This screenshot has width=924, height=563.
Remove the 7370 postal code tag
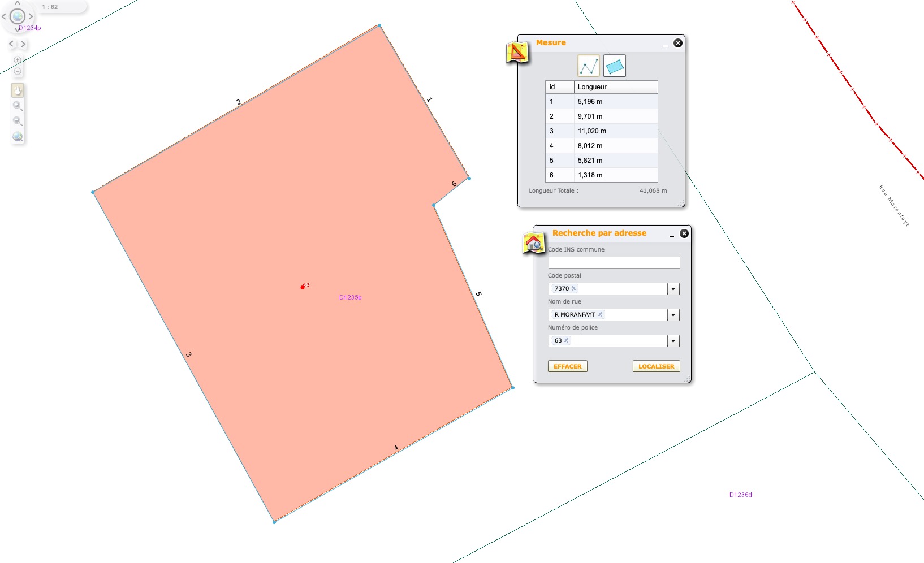click(x=573, y=288)
